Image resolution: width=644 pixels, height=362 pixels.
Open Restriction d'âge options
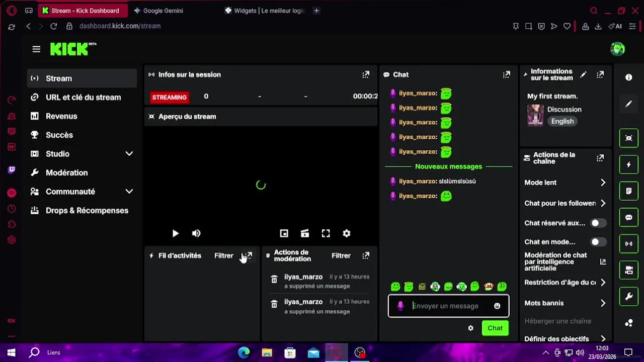[x=566, y=282]
